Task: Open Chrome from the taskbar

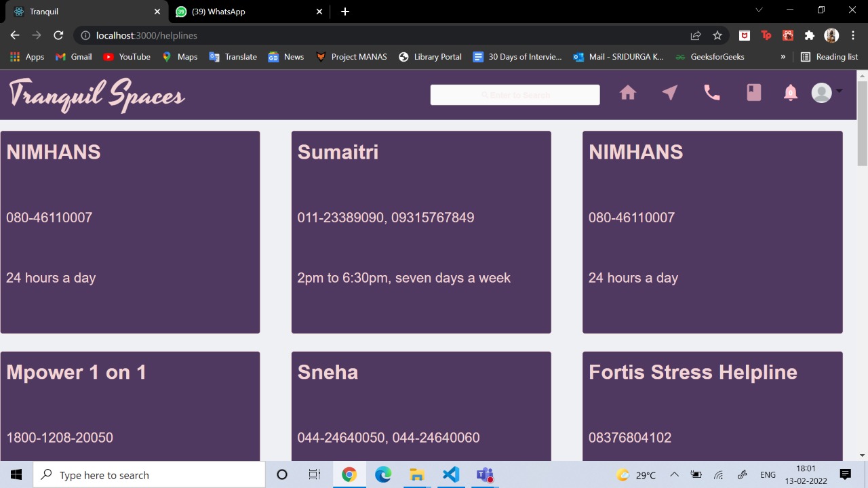Action: coord(349,475)
